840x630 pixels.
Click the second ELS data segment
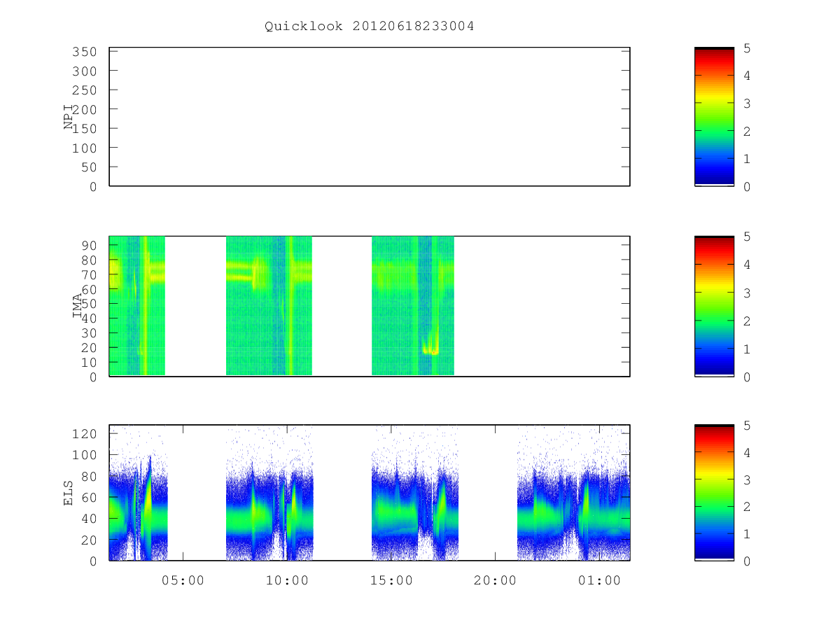[x=269, y=493]
